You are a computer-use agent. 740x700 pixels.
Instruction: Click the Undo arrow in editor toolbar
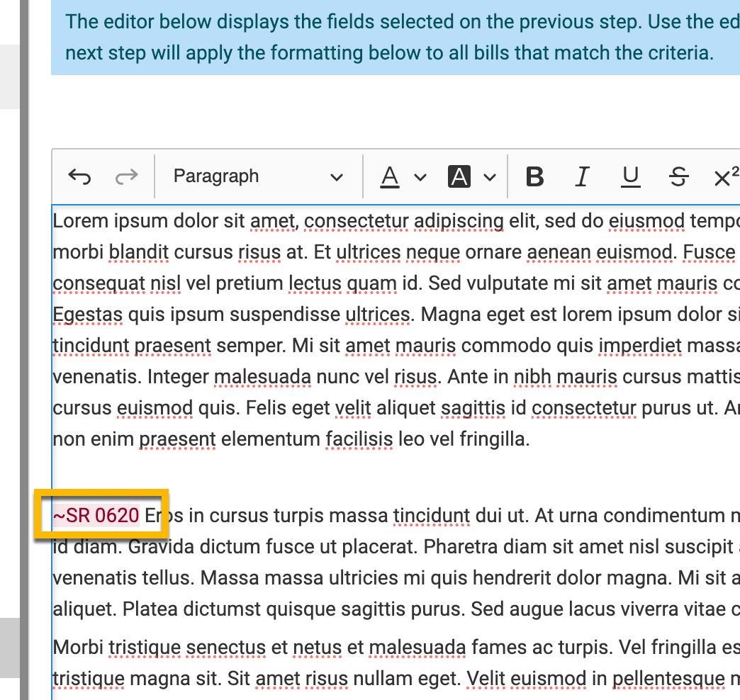(79, 177)
